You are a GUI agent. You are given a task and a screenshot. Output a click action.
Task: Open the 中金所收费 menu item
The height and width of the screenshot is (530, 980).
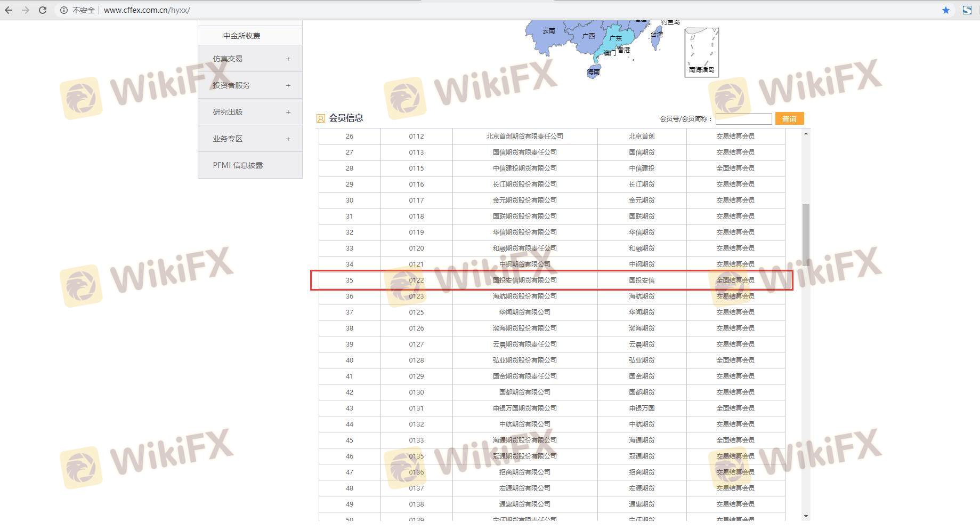(x=241, y=36)
